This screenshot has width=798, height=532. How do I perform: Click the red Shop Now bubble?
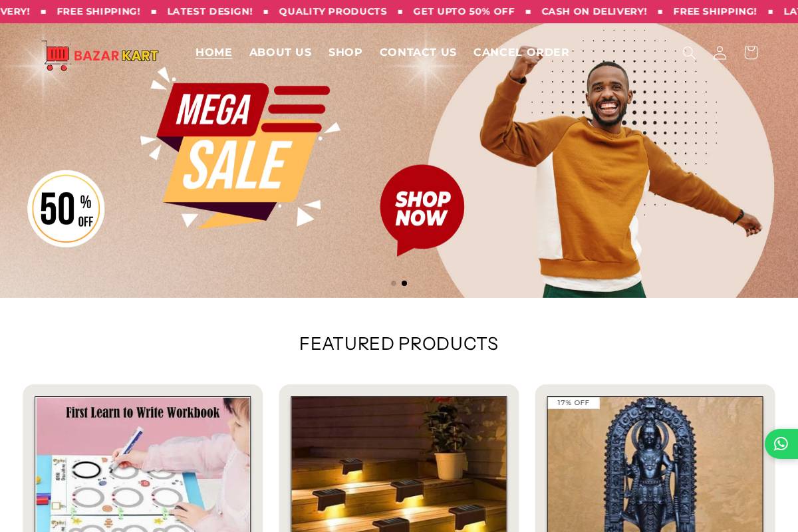pos(422,209)
